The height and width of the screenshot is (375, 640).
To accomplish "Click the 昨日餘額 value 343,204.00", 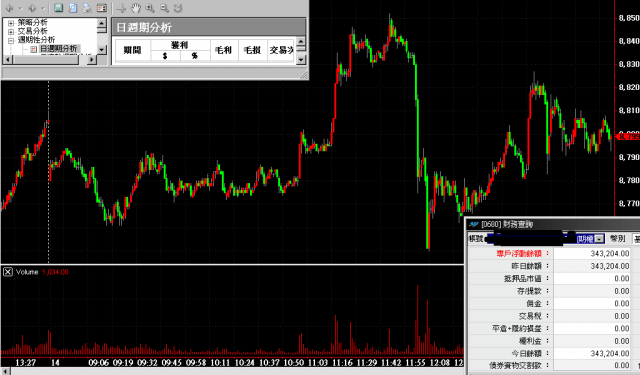I will (609, 266).
